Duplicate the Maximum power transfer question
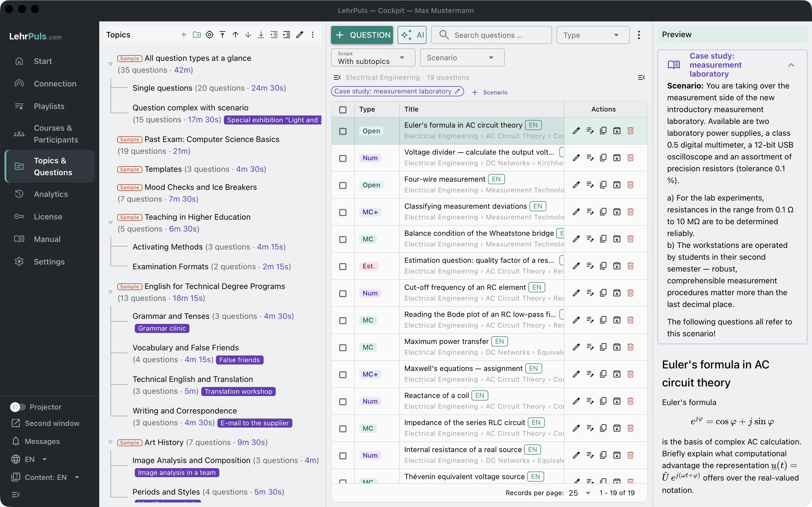The height and width of the screenshot is (507, 812). [603, 347]
